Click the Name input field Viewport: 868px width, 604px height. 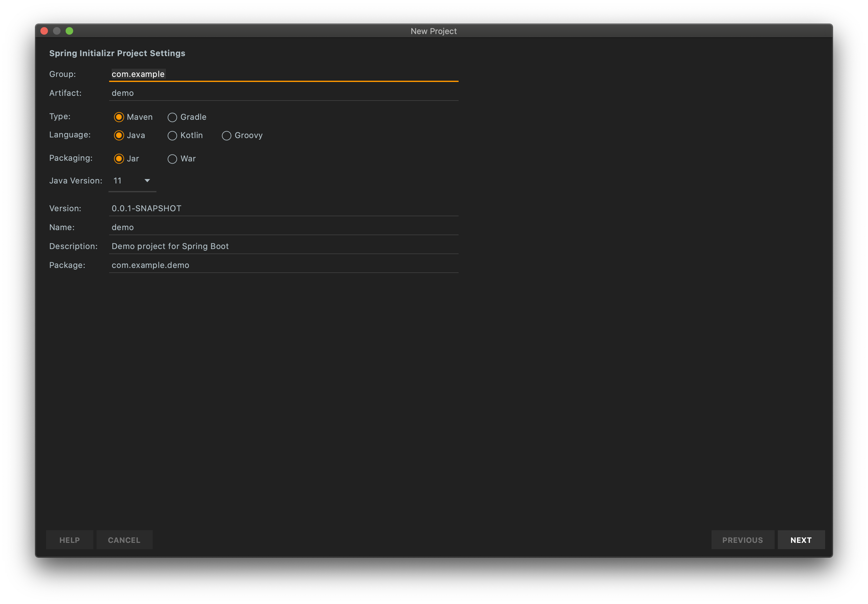[x=284, y=227]
